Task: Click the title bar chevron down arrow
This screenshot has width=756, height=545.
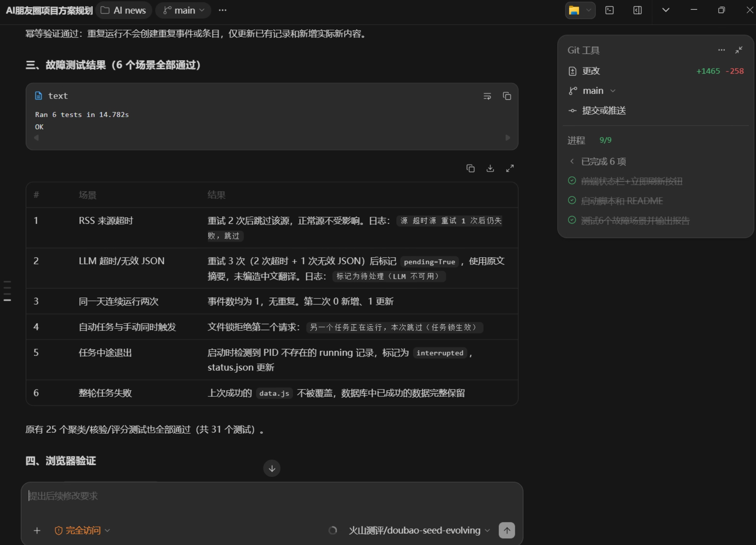Action: click(x=666, y=10)
